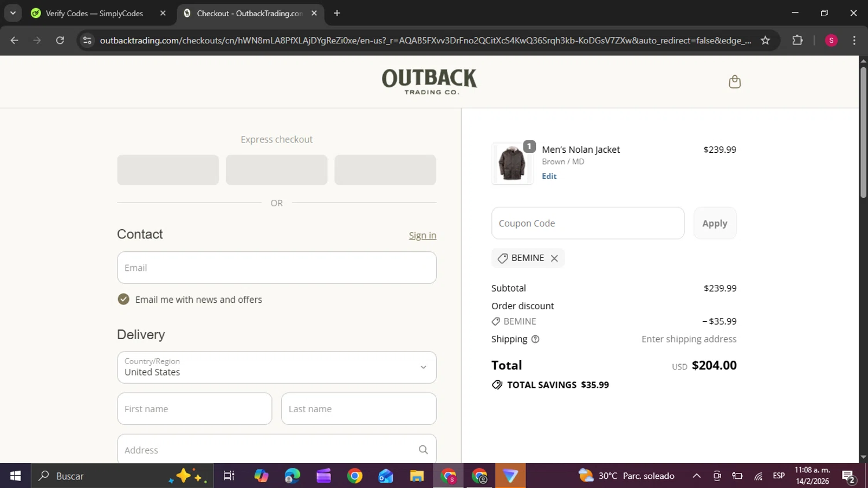
Task: Open Microsoft Edge from taskbar
Action: (292, 476)
